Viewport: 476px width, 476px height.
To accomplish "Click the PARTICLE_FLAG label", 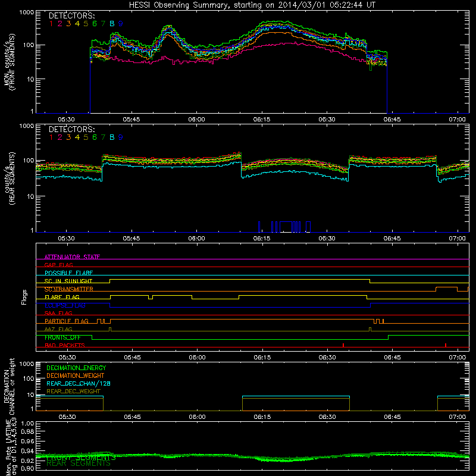I will pyautogui.click(x=67, y=321).
